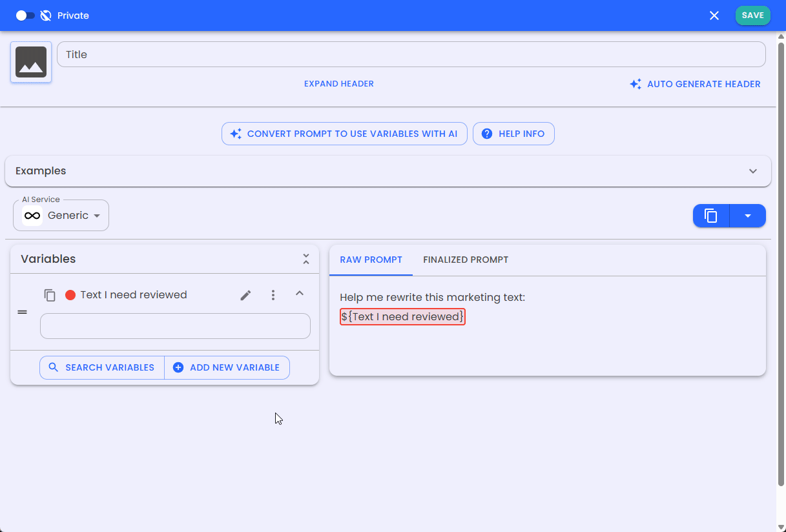Collapse all in Variables panel header
The height and width of the screenshot is (532, 786).
tap(306, 259)
